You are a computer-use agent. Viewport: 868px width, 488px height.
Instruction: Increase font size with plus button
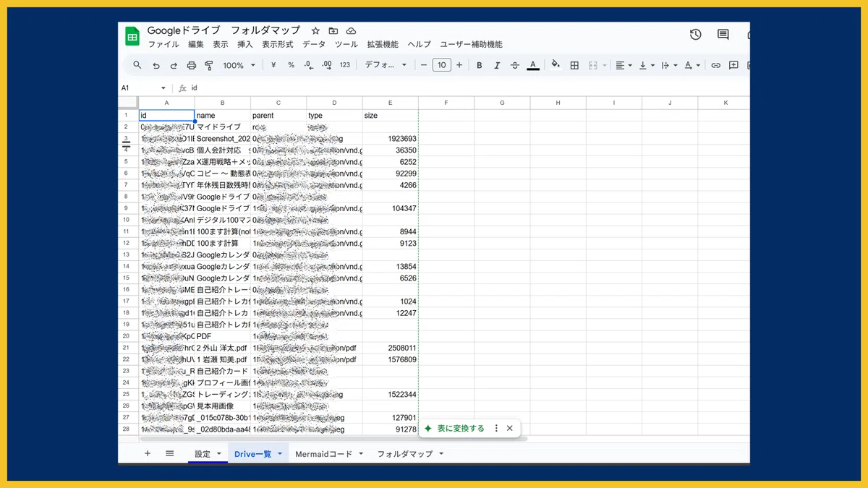pos(459,65)
